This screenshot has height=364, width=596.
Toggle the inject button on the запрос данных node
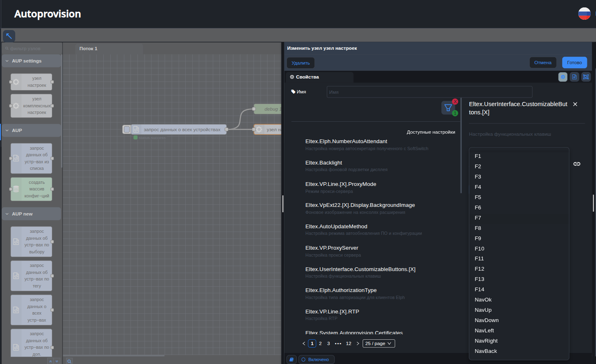point(127,130)
